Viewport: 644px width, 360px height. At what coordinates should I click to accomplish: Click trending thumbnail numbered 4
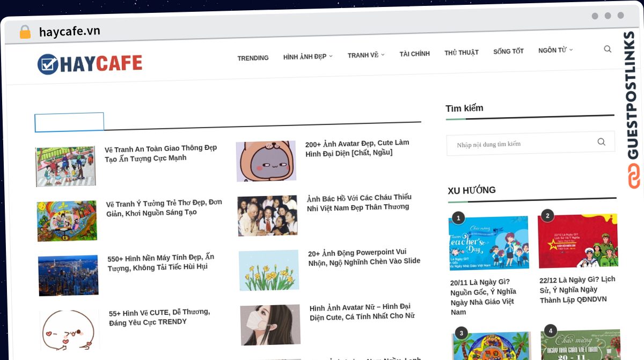[581, 344]
